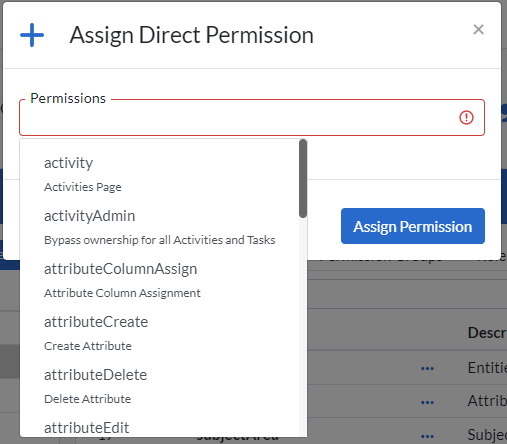Select the activityAdmin permission option
Viewport: 507px width, 444px height.
tap(160, 227)
